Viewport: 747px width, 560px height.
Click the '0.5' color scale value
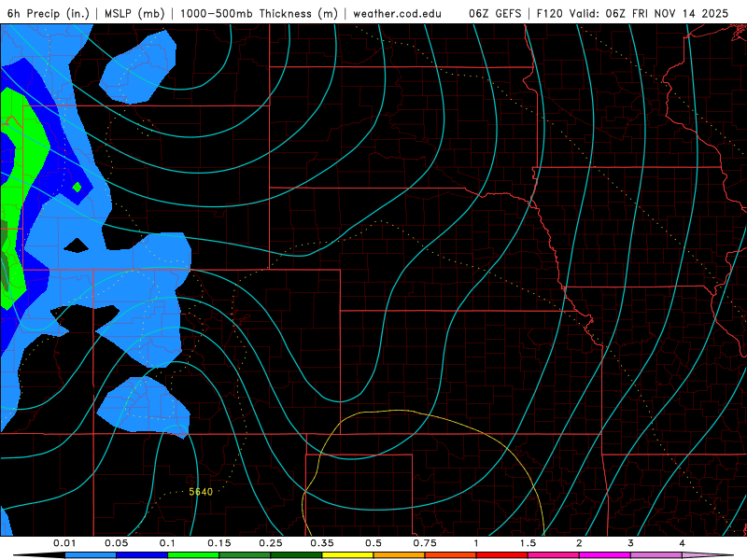point(373,543)
